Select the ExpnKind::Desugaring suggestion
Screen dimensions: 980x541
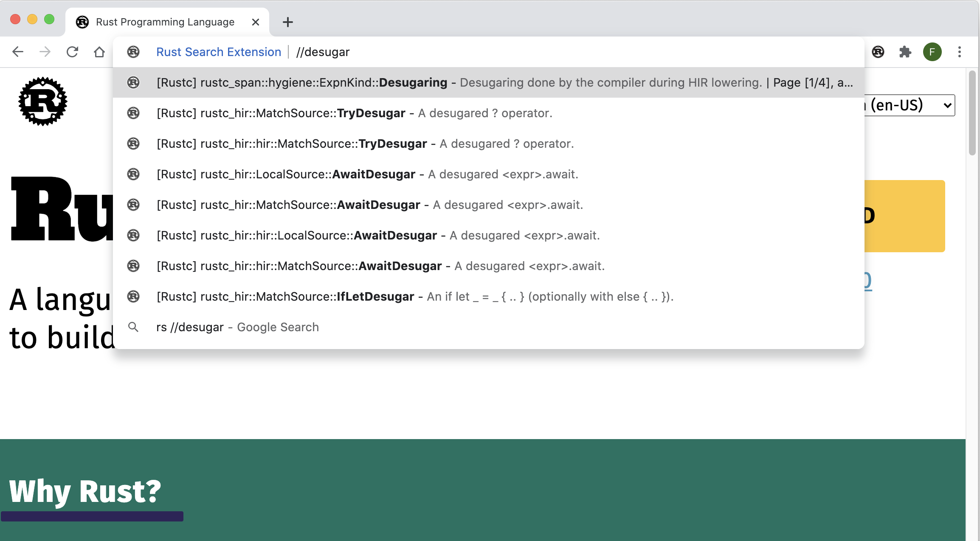(489, 82)
